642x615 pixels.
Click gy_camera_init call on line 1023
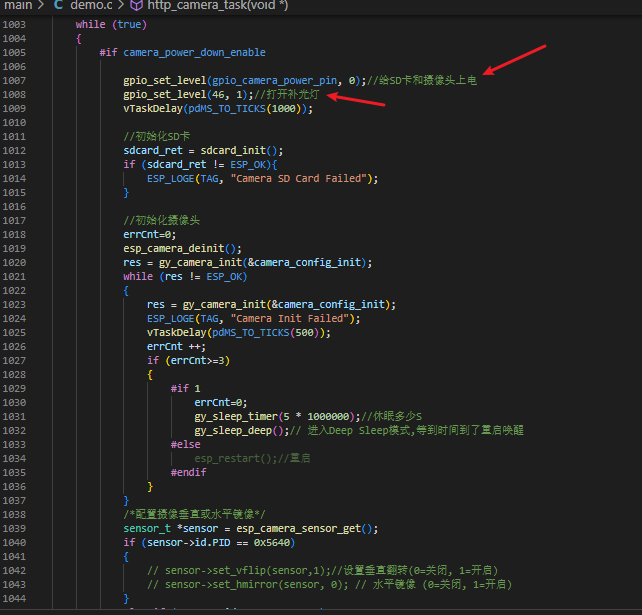click(x=289, y=305)
